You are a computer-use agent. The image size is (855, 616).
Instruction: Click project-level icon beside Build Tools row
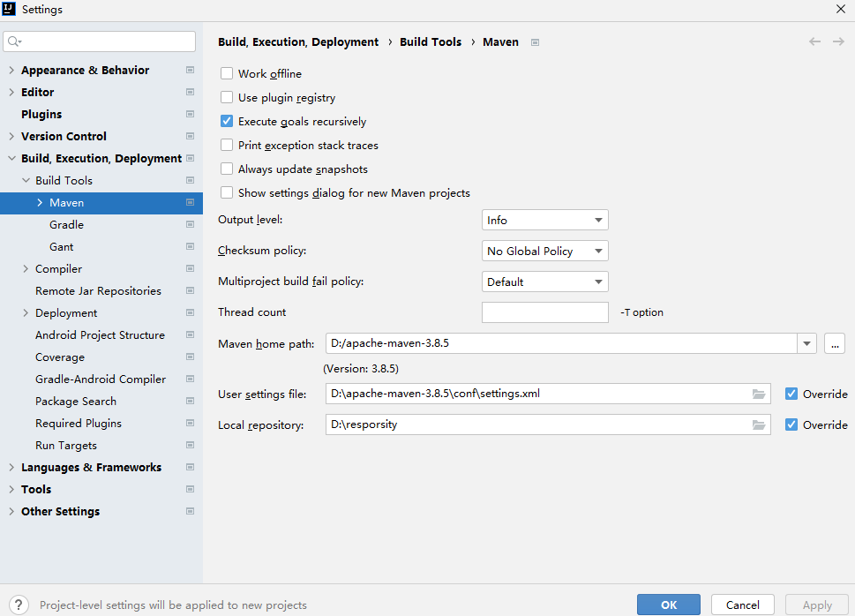(190, 180)
